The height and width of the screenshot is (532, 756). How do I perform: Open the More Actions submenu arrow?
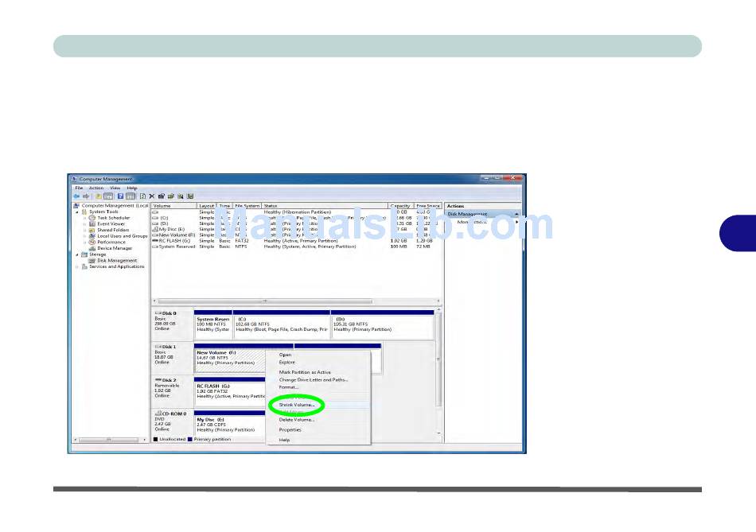(516, 222)
